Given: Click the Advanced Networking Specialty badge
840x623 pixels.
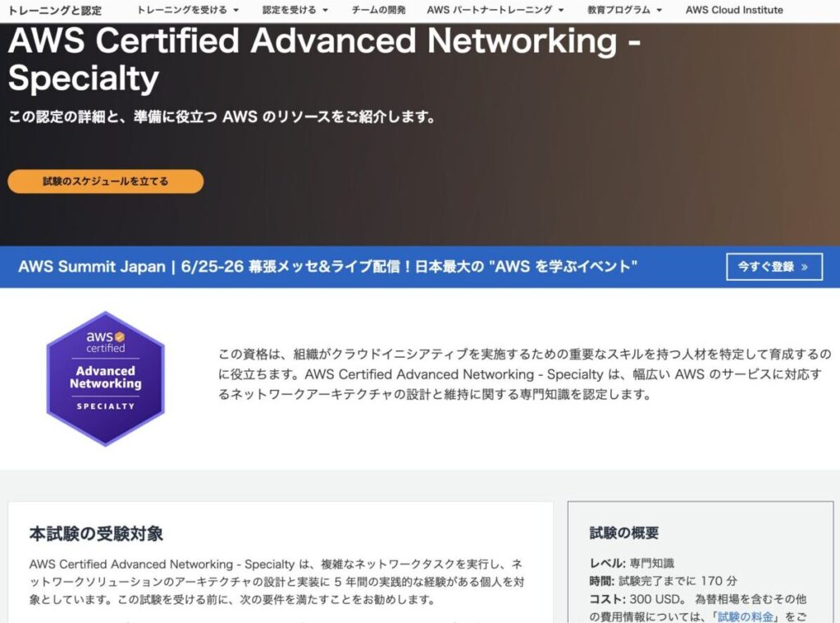Looking at the screenshot, I should (x=106, y=378).
